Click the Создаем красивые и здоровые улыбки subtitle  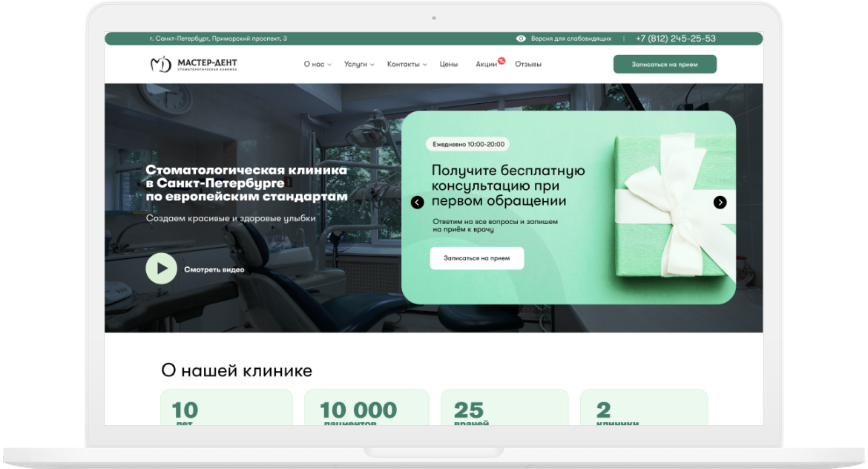[231, 218]
